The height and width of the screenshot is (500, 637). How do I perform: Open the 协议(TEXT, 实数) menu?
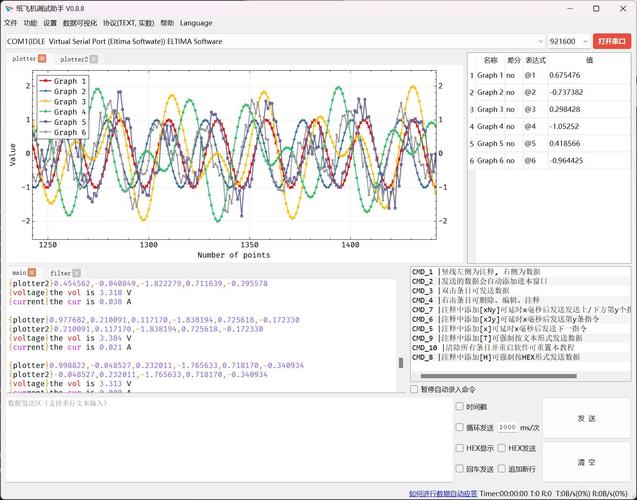click(128, 23)
